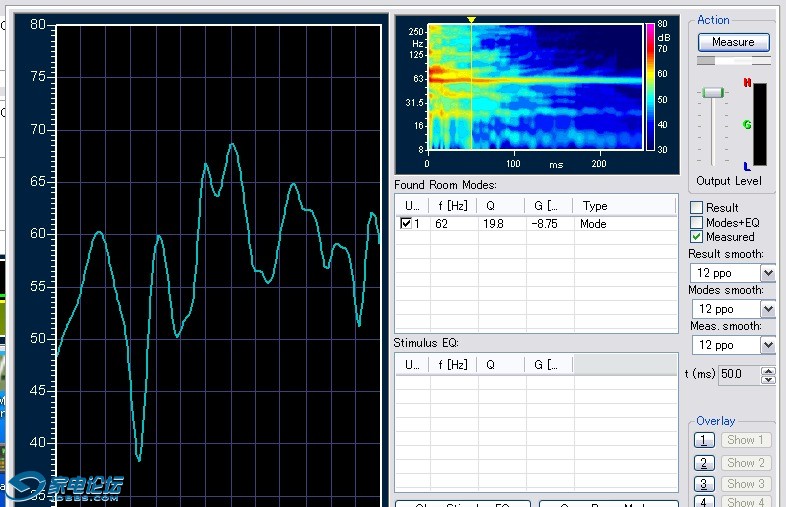Store overlay slot 3
The height and width of the screenshot is (507, 786).
coord(704,484)
